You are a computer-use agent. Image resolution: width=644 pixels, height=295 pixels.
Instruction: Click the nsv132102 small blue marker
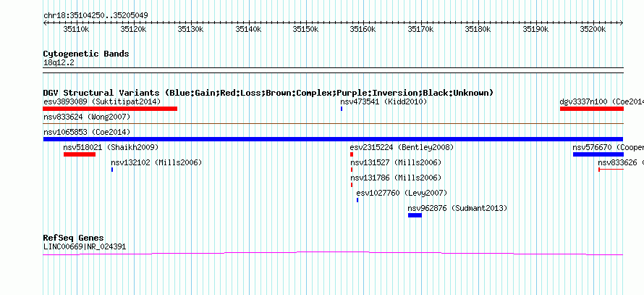(x=112, y=170)
